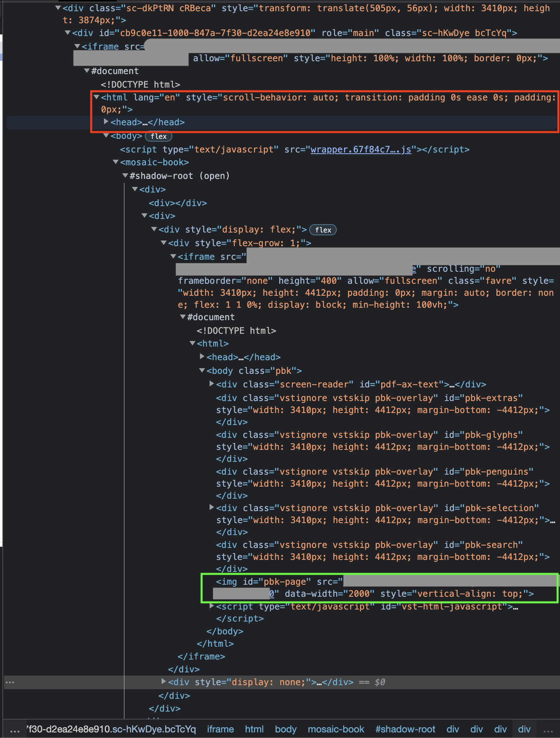
Task: Select the img id="pbk-page" row
Action: point(379,588)
